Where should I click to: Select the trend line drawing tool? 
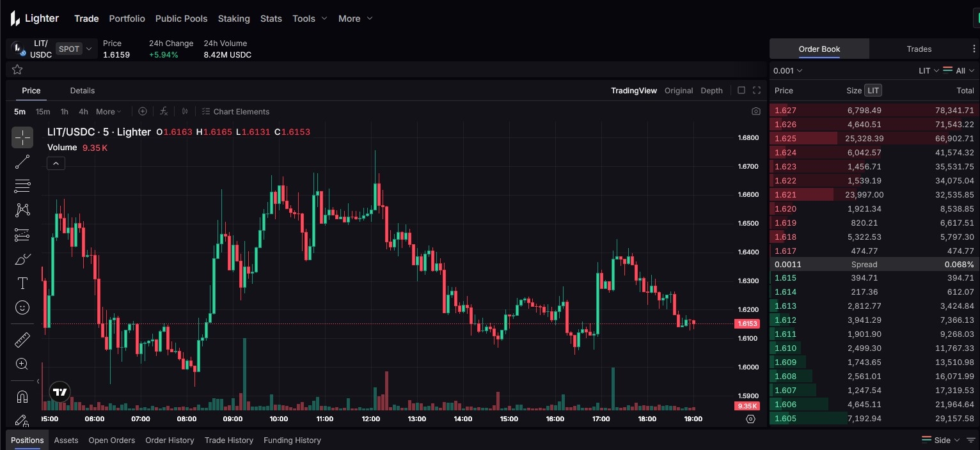22,162
